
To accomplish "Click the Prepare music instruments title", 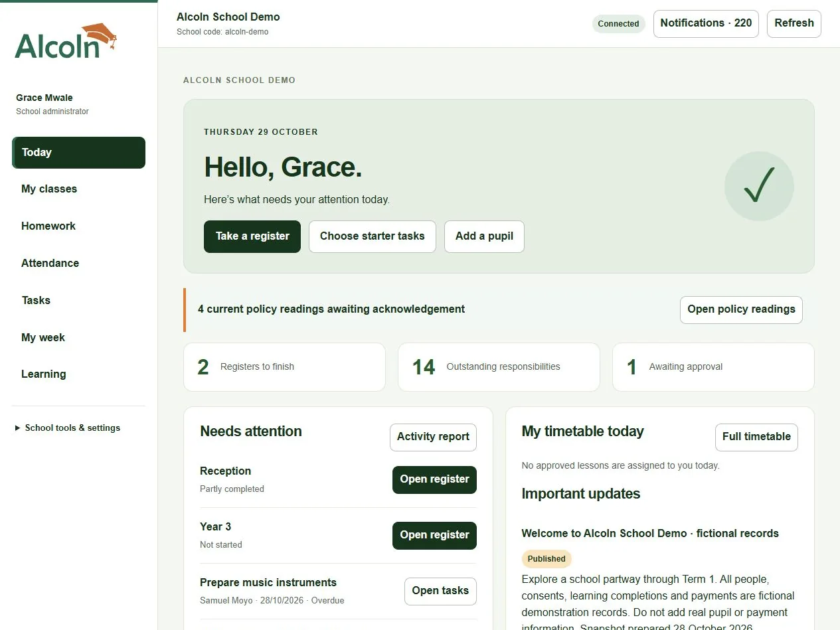I will [x=268, y=583].
